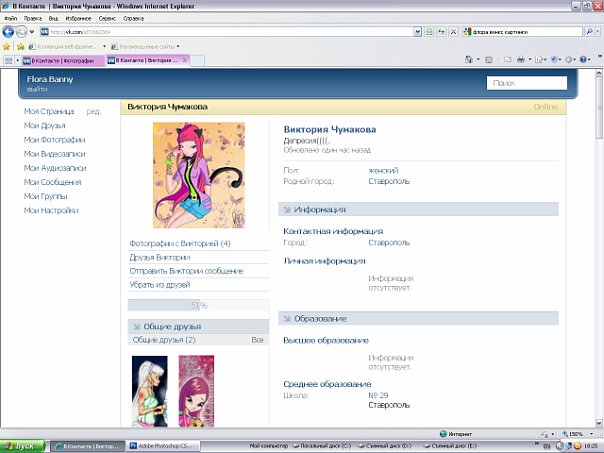Viewport: 604px width, 453px height.
Task: Collapse the Информация section header
Action: (286, 210)
